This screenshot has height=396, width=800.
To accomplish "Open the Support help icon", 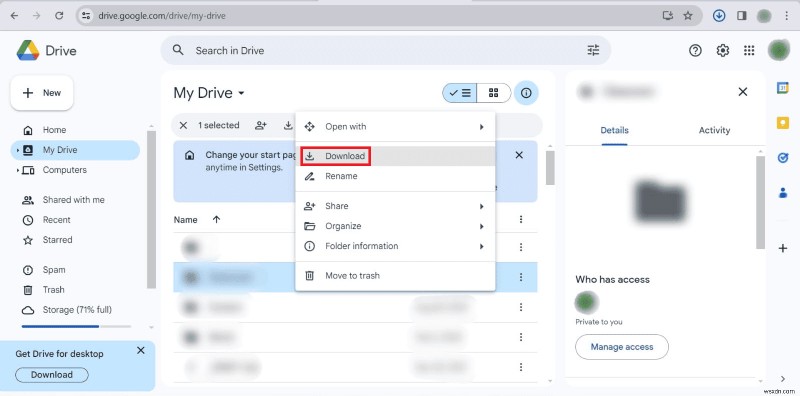I will click(x=695, y=50).
